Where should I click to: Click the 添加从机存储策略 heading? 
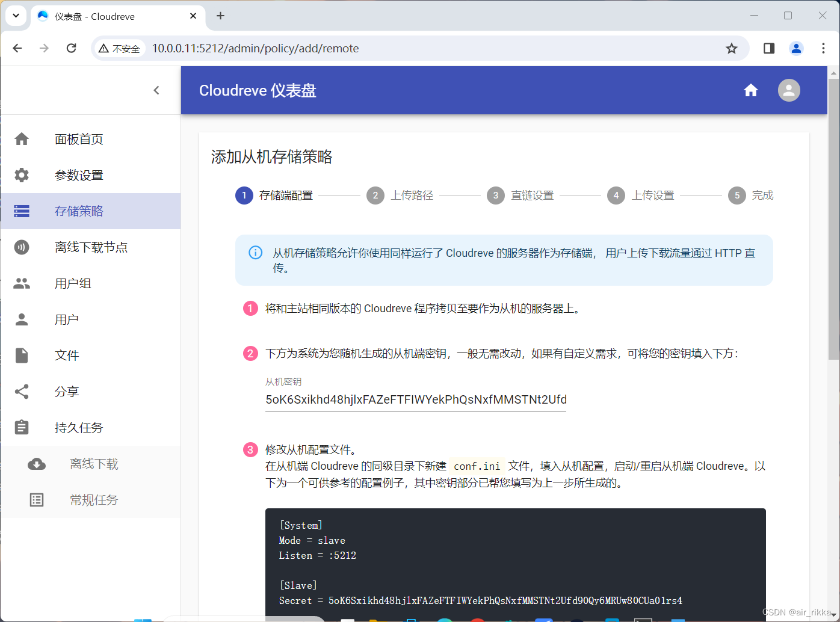point(272,157)
